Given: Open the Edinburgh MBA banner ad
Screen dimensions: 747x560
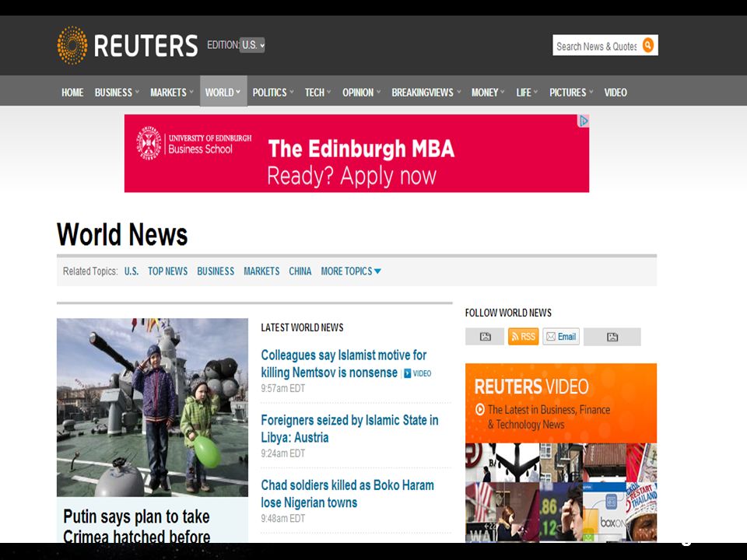Looking at the screenshot, I should click(x=357, y=153).
